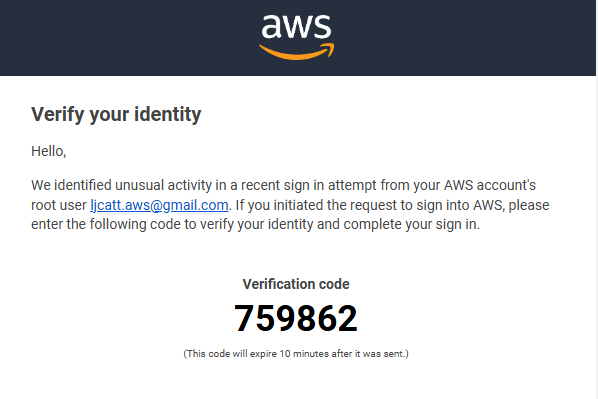Screen dimensions: 598x399
Task: Click the phrase 'verify your identity' in paragraph
Action: (x=257, y=225)
